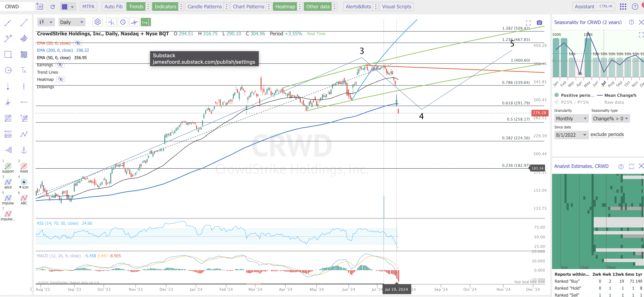Open the Since date selector showing 8/1/2022
Image resolution: width=644 pixels, height=297 pixels.
(571, 135)
